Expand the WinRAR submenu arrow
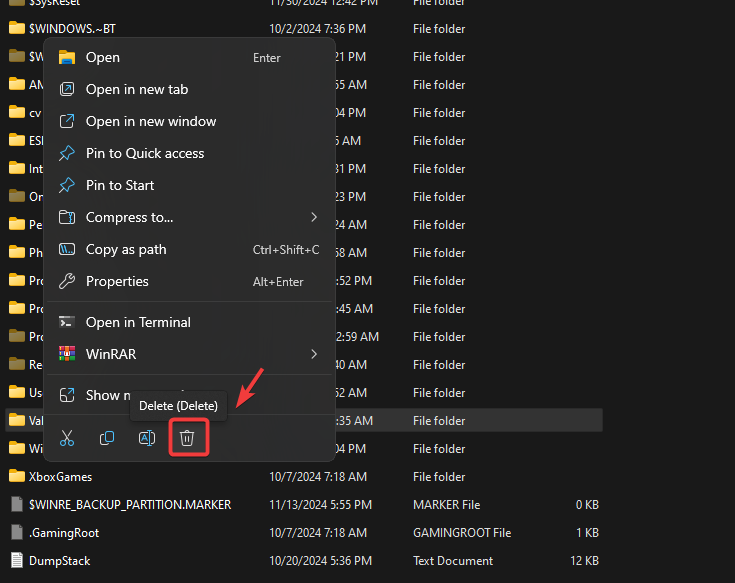 pos(314,354)
